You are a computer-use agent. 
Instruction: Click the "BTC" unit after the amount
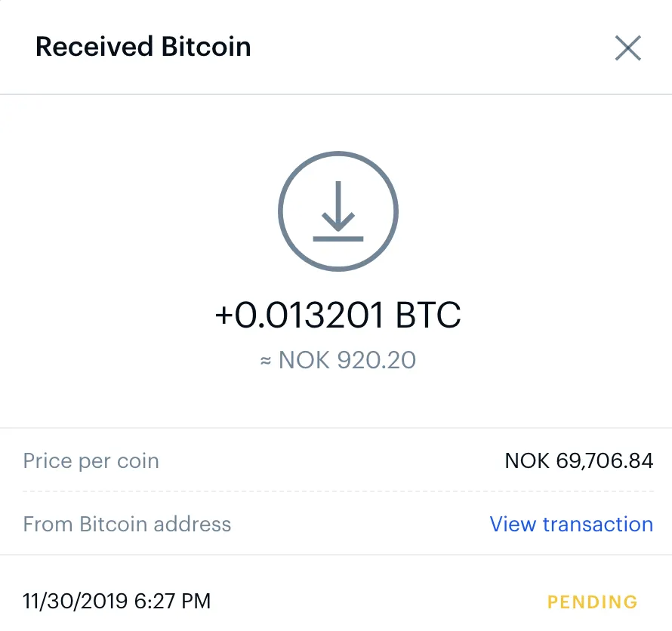[x=428, y=315]
